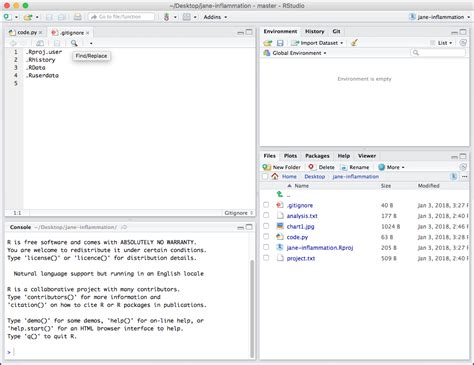Click the home house icon in Files path
This screenshot has width=474, height=365.
tap(275, 176)
